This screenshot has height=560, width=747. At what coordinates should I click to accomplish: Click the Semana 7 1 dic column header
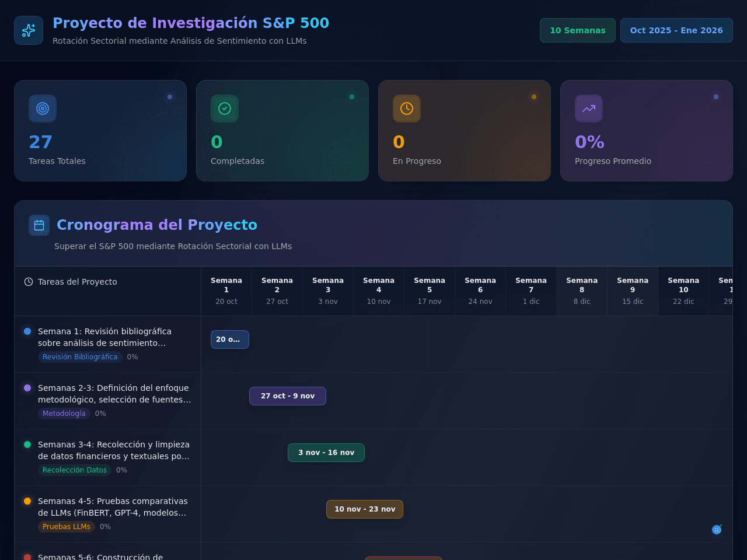click(531, 291)
